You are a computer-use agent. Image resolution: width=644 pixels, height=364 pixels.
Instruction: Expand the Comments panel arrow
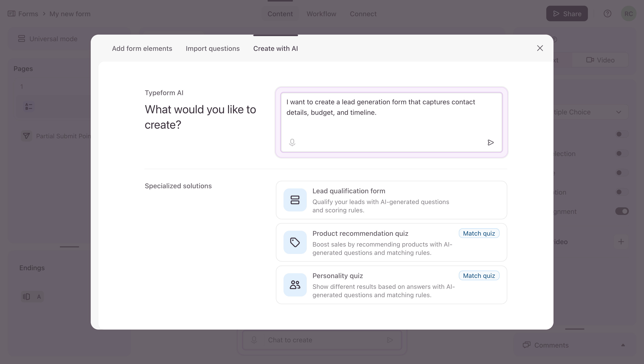(623, 345)
